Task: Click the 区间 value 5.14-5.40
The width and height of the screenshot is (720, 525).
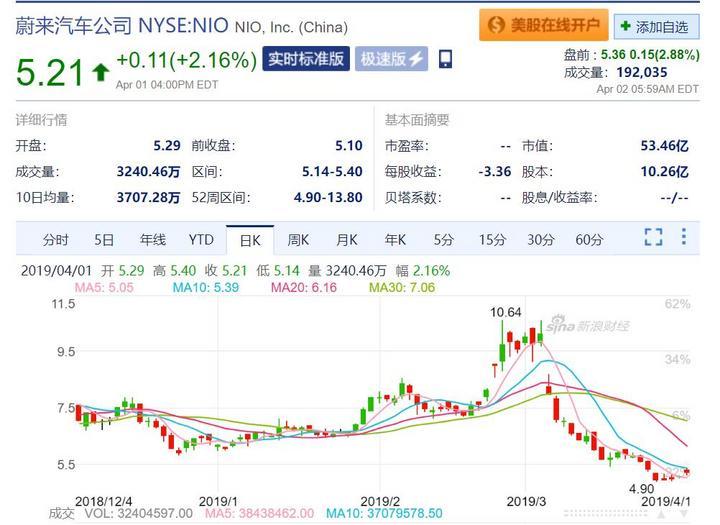Action: click(332, 171)
